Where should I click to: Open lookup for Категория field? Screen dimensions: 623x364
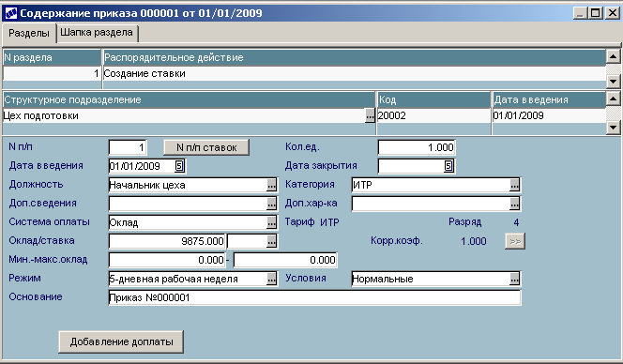point(514,185)
